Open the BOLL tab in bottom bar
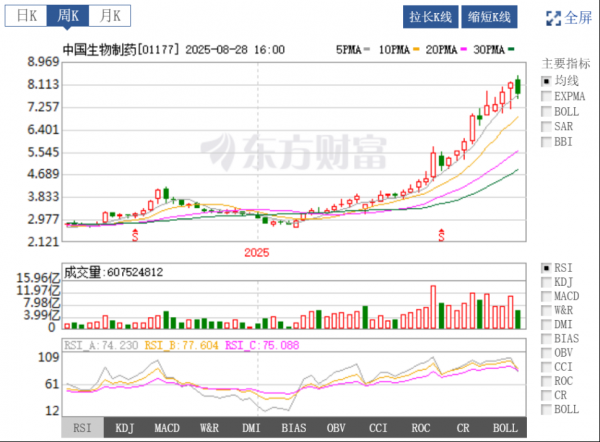The image size is (600, 442). click(505, 427)
